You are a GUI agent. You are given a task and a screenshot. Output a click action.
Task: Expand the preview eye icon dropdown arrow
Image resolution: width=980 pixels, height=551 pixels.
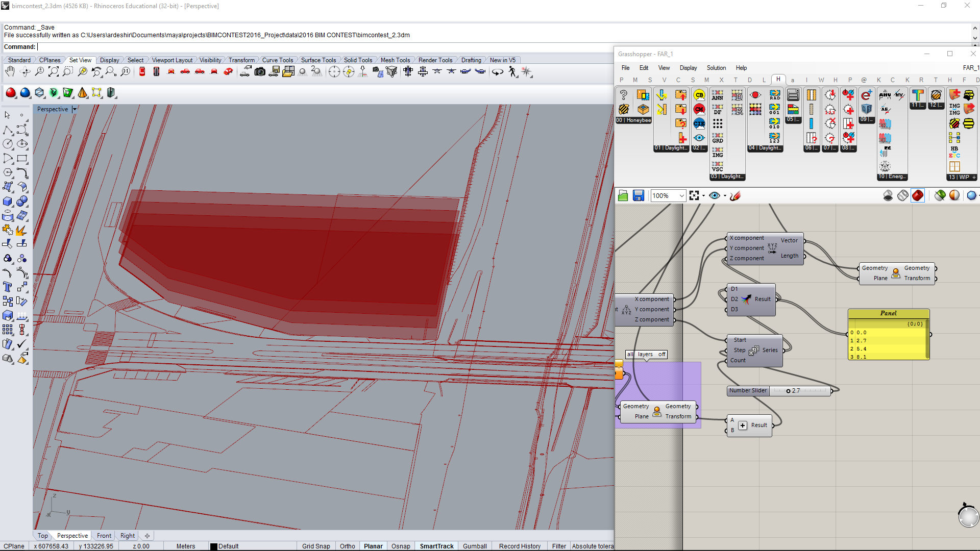pyautogui.click(x=725, y=195)
